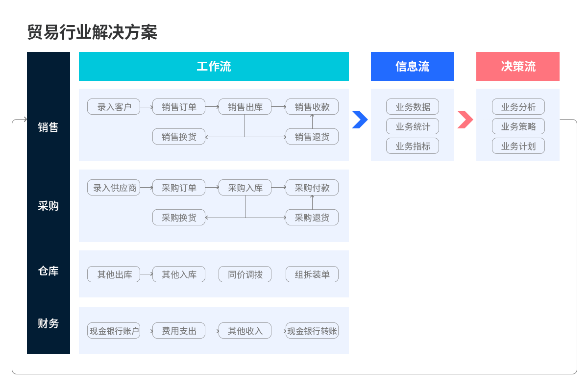
Task: Choose 财务 in the dark sidebar
Action: click(48, 323)
